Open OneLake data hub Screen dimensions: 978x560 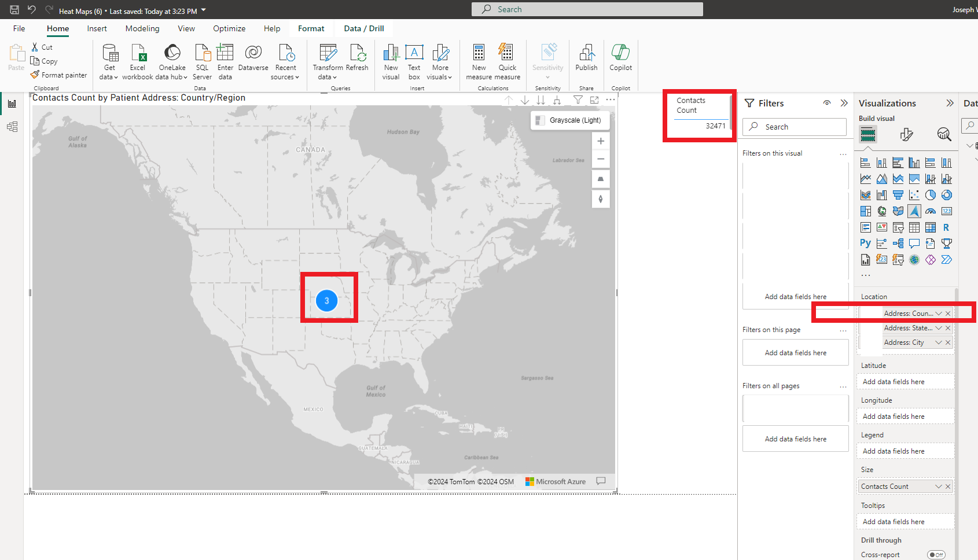172,62
